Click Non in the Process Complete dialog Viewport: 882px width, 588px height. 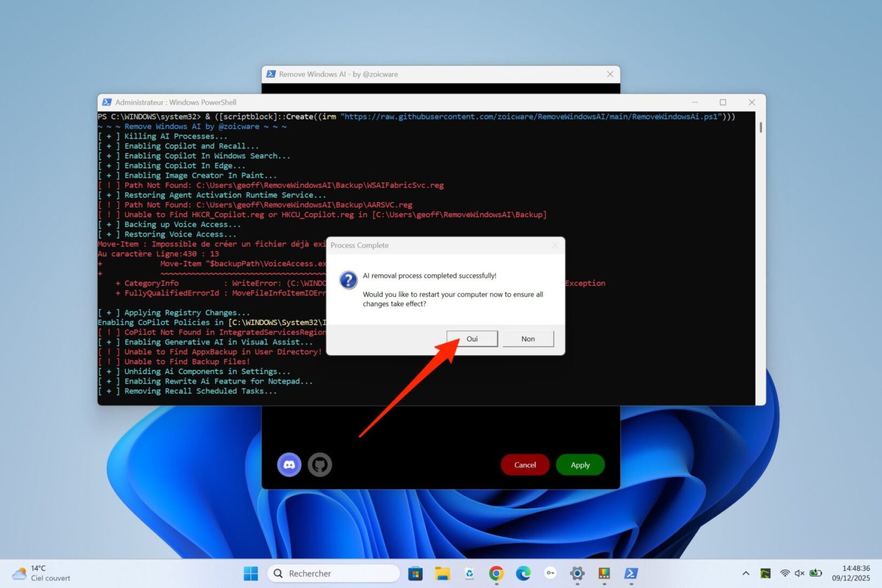coord(528,339)
